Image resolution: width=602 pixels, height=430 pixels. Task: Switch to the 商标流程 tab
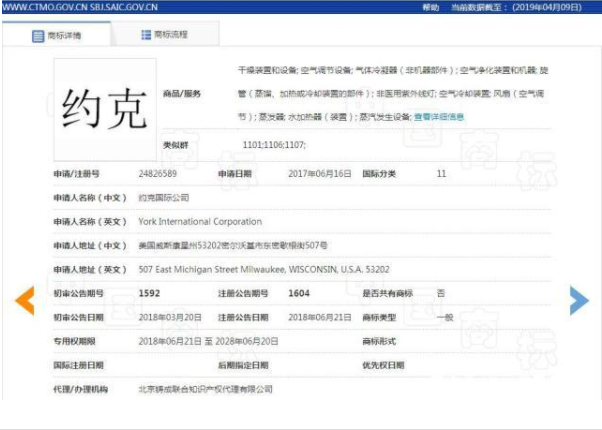165,35
